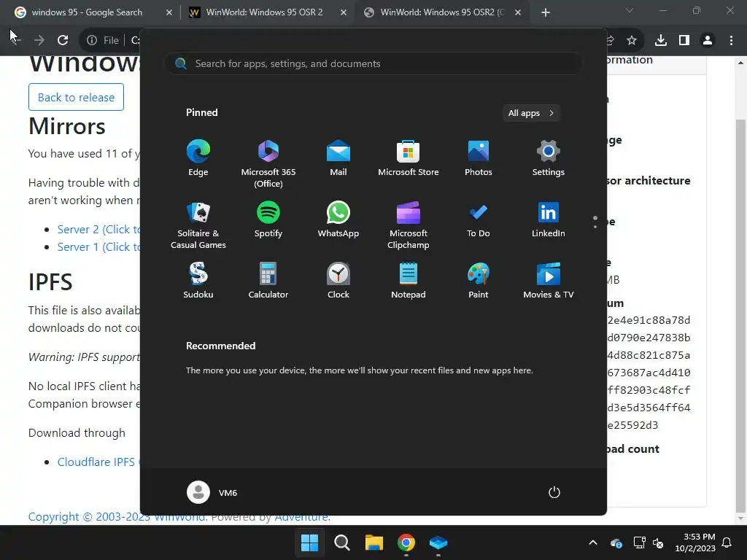Open Chrome profile menu
The height and width of the screenshot is (560, 747).
coord(708,41)
